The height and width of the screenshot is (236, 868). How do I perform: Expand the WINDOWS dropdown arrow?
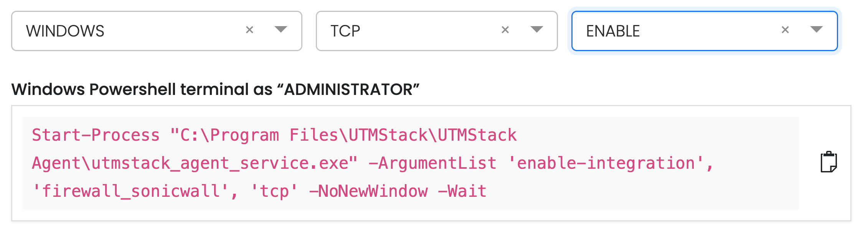[x=281, y=30]
